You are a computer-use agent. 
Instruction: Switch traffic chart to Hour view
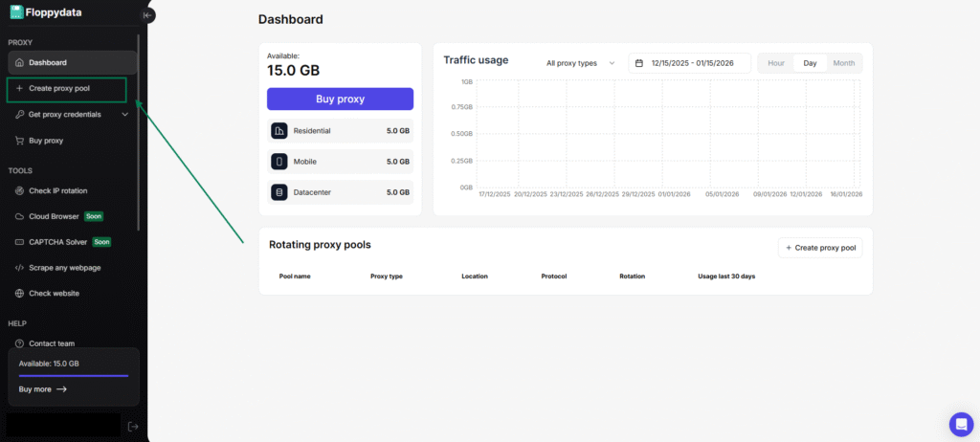[776, 63]
